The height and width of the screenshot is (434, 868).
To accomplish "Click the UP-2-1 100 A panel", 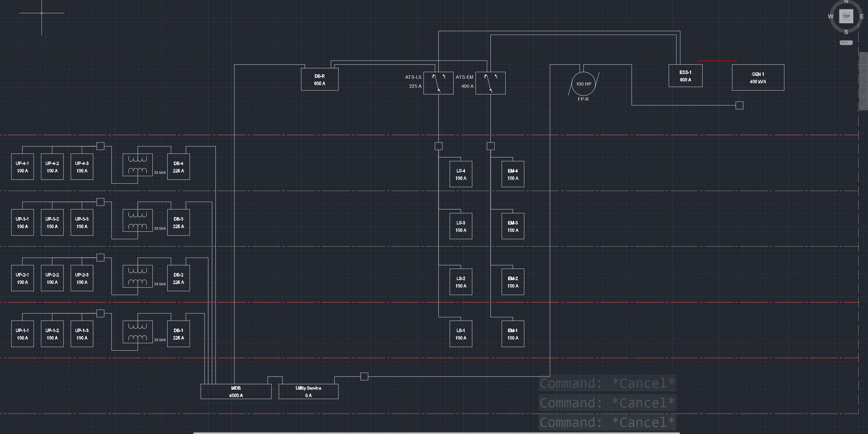I will tap(23, 278).
